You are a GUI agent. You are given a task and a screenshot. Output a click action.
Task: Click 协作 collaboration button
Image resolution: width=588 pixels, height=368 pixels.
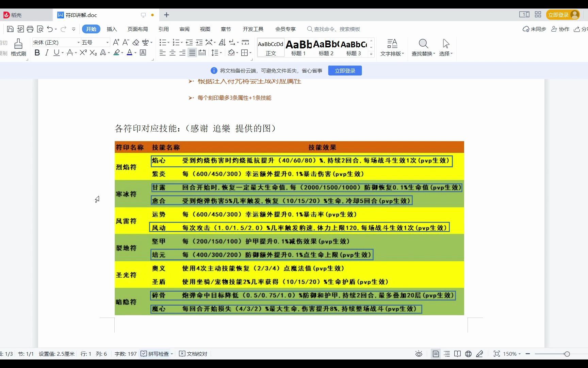pos(560,29)
